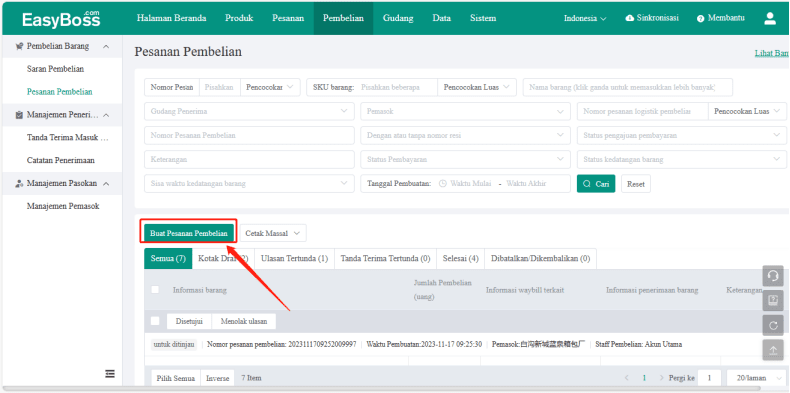
Task: Open the user account avatar icon
Action: [770, 19]
